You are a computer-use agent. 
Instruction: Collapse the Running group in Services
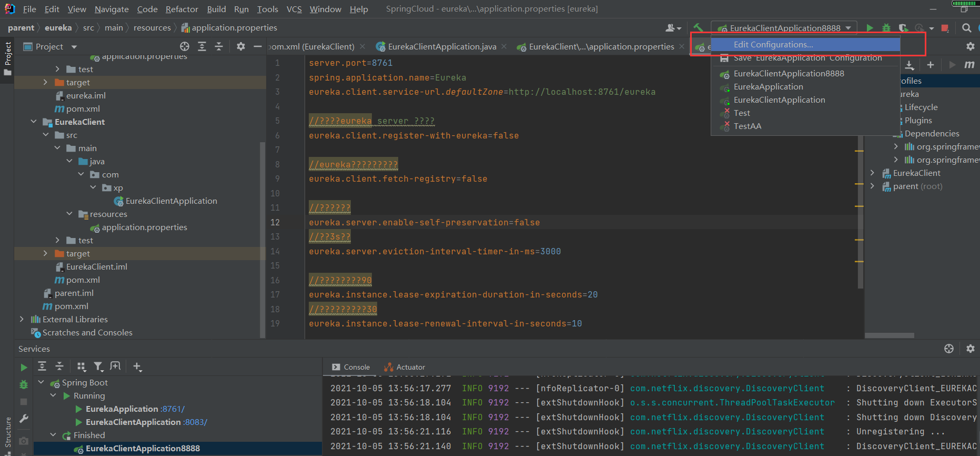click(53, 395)
